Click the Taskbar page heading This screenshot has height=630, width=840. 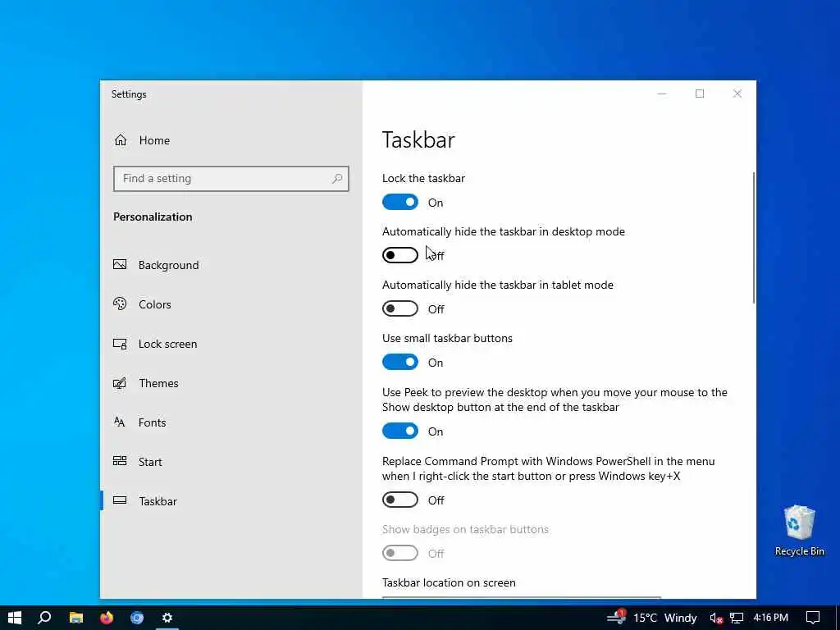tap(418, 139)
